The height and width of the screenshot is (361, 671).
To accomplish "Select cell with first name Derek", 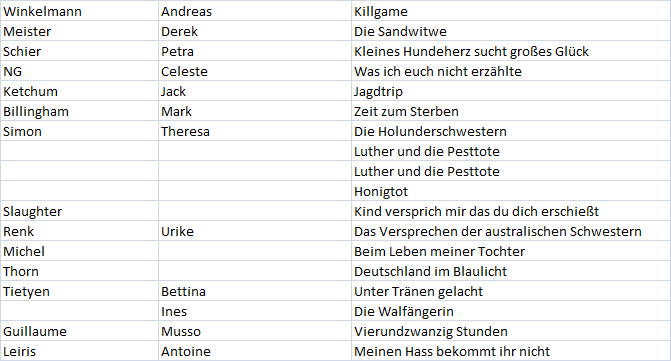I will tap(255, 31).
